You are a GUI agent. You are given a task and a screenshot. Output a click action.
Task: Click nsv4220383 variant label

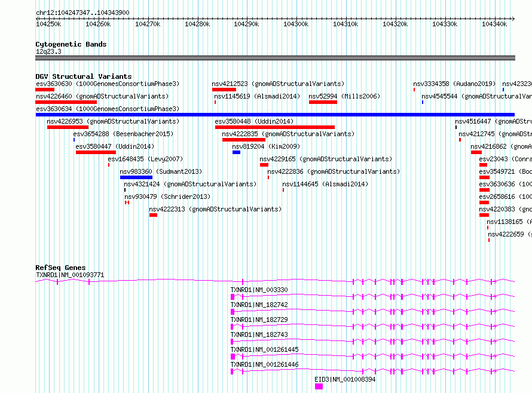pos(506,209)
